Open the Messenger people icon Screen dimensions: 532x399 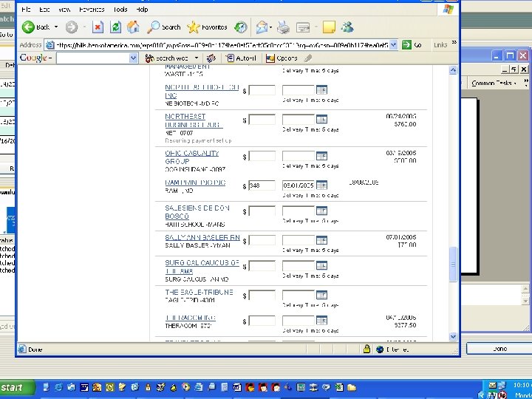tap(347, 27)
